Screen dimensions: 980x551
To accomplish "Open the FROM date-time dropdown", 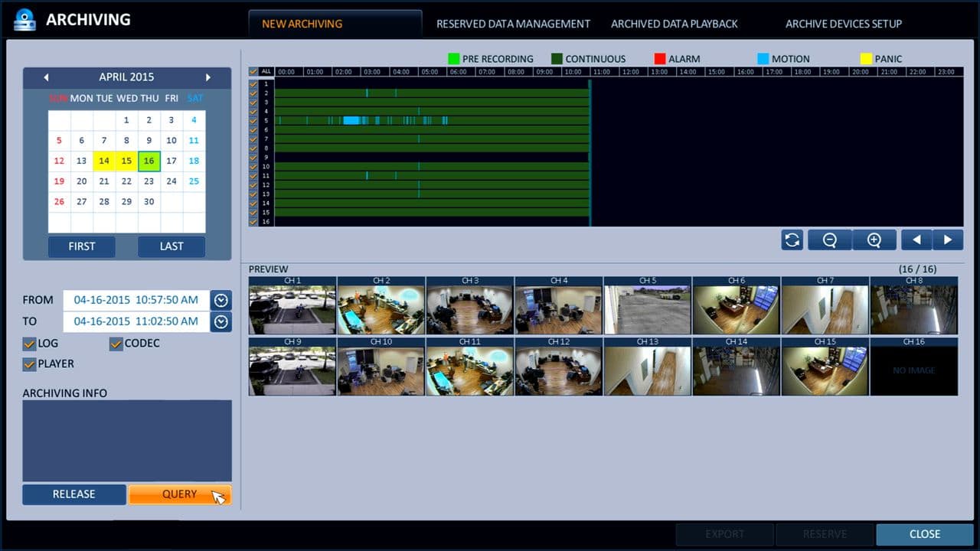I will pyautogui.click(x=221, y=300).
